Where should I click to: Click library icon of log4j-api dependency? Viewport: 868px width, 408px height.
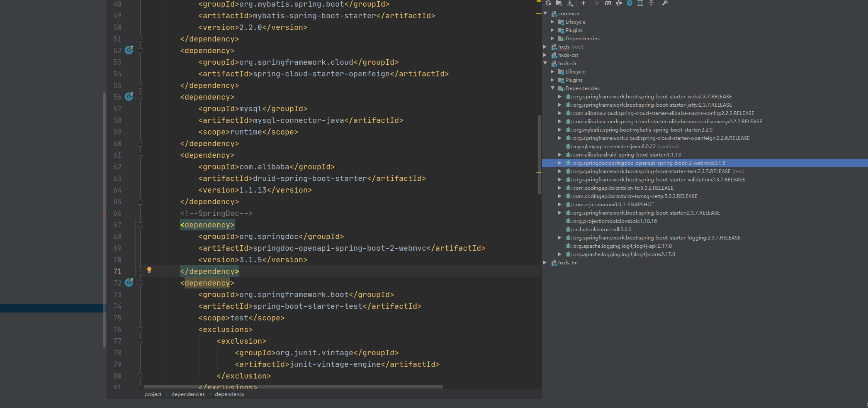(x=569, y=246)
